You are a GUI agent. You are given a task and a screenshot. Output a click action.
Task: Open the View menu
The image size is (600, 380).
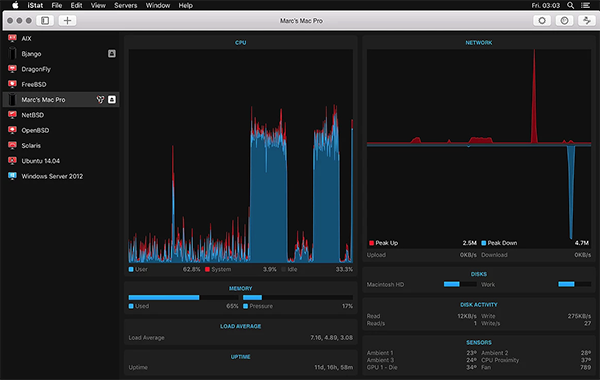[98, 5]
